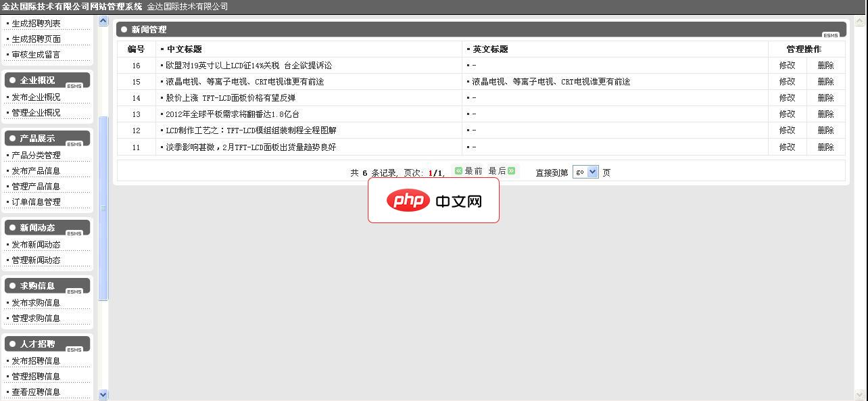Click ESMS badge under 企业概况 header

coord(74,86)
